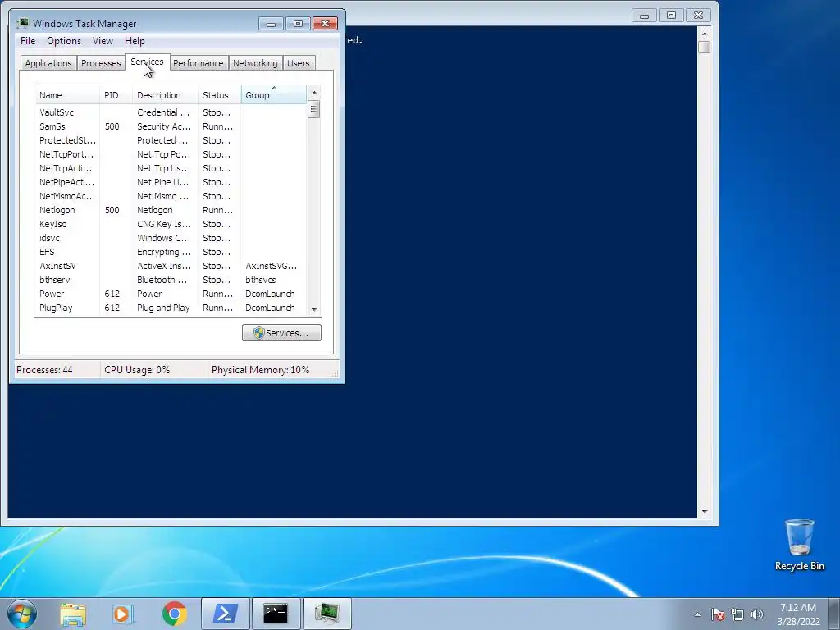The image size is (840, 630).
Task: Open the network tray icon
Action: coord(737,614)
